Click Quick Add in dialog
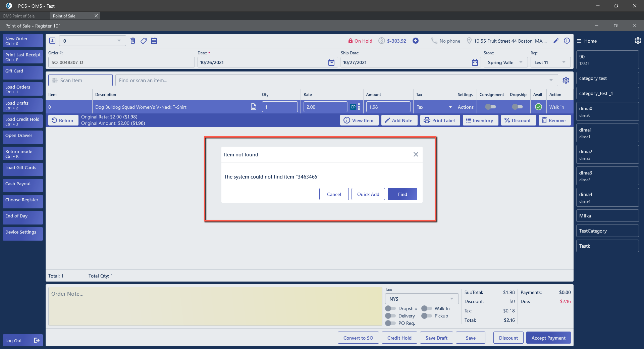This screenshot has height=349, width=644. point(368,194)
